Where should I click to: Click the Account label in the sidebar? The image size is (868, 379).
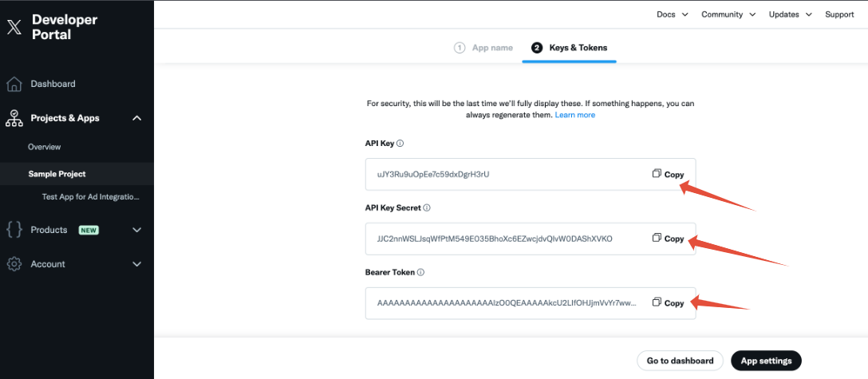click(x=48, y=264)
